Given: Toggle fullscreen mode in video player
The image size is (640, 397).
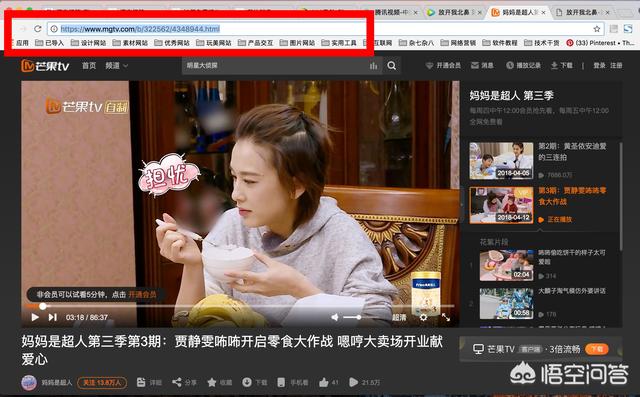Looking at the screenshot, I should click(x=446, y=317).
